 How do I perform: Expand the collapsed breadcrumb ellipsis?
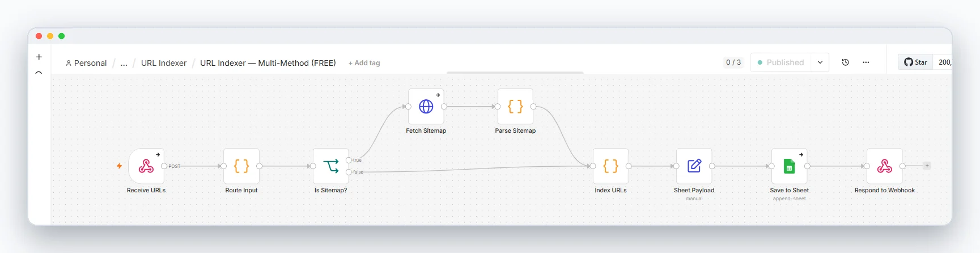click(x=124, y=63)
